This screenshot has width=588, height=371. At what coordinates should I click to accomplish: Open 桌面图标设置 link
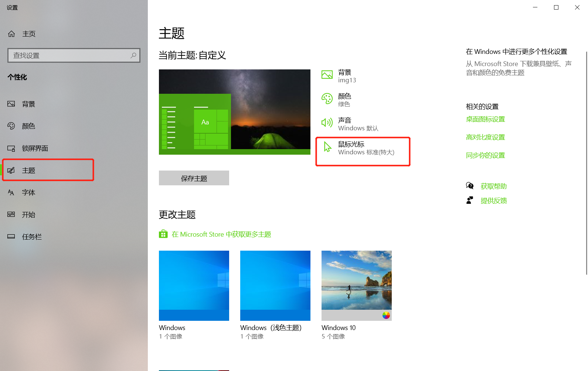coord(485,119)
